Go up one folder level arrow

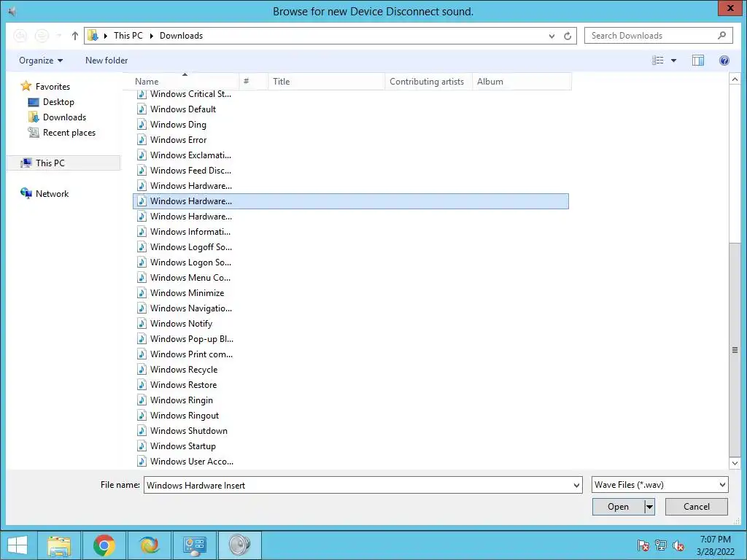tap(75, 36)
